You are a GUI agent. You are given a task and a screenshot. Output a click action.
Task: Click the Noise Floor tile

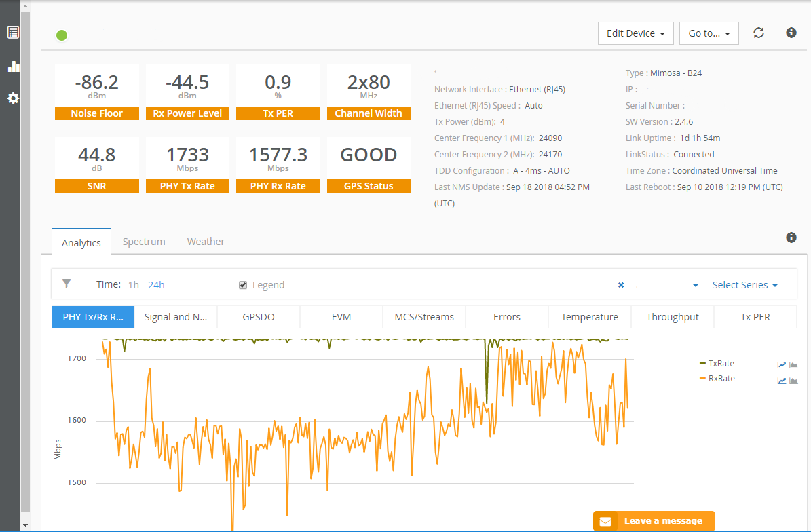point(97,92)
